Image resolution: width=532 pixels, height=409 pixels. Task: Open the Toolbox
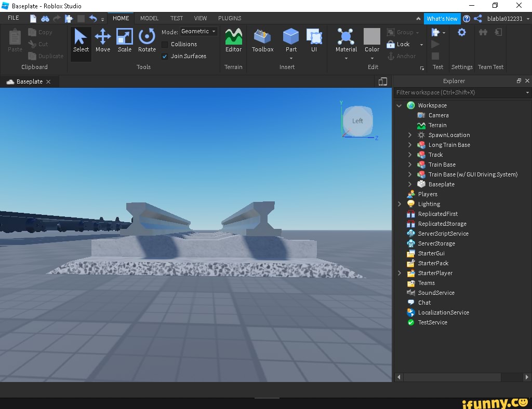(x=262, y=42)
